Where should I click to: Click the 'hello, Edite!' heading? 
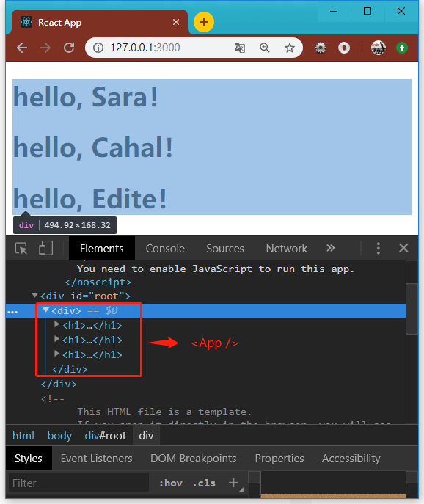click(90, 198)
